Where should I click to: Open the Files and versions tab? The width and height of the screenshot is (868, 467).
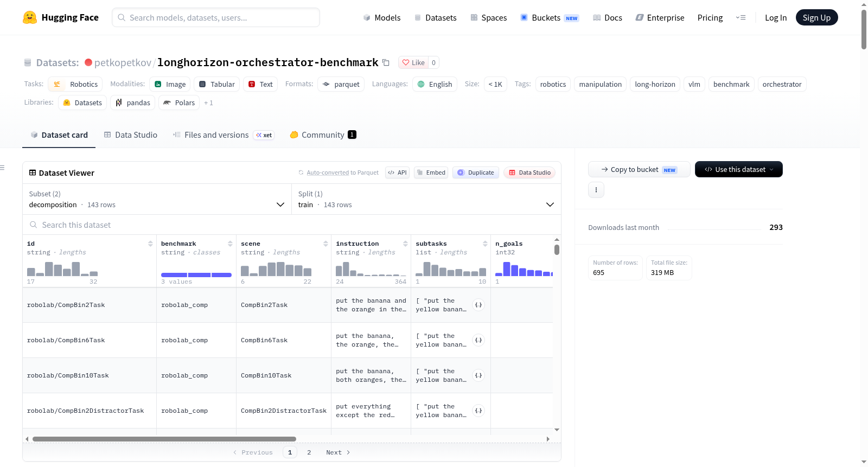point(224,135)
